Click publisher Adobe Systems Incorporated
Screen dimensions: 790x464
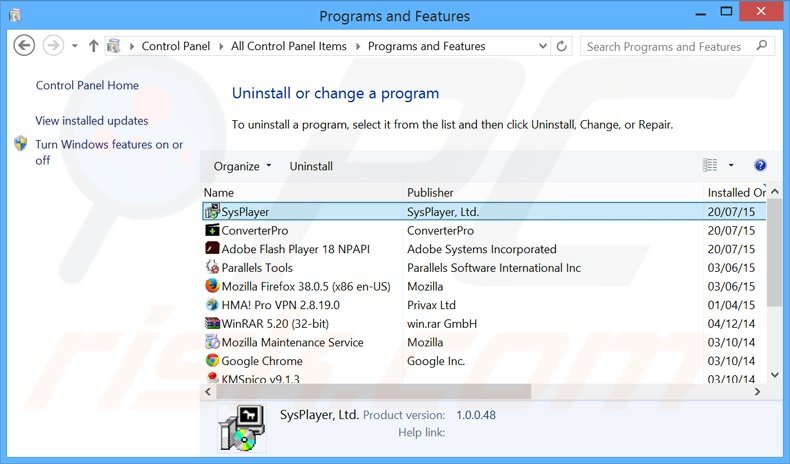coord(482,249)
